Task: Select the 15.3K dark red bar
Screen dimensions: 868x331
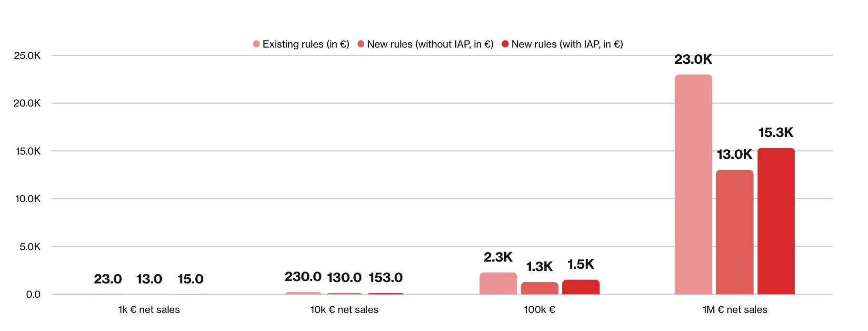Action: tap(776, 221)
